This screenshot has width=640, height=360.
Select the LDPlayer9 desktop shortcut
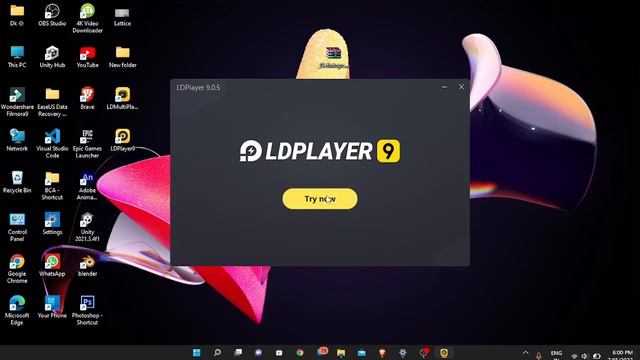(122, 140)
